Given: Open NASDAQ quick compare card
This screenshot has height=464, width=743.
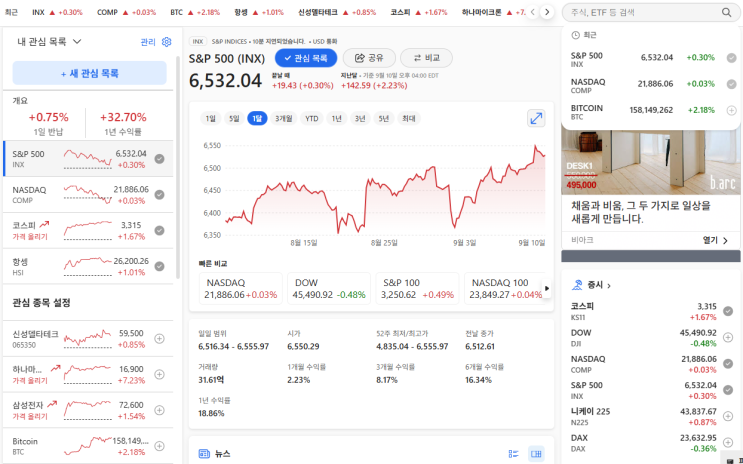Looking at the screenshot, I should (241, 289).
